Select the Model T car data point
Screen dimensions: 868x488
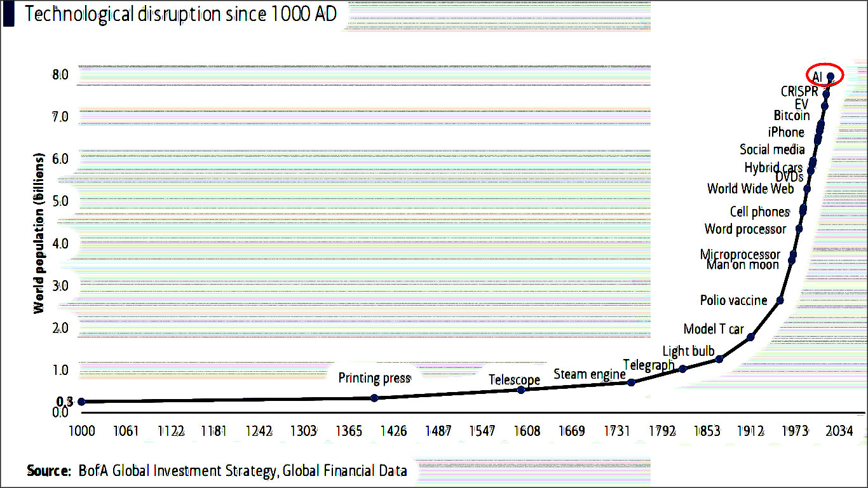(x=750, y=337)
